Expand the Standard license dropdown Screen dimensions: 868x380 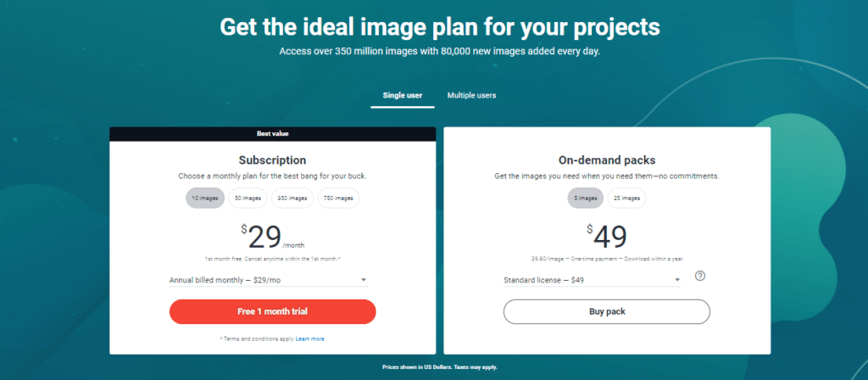coord(592,280)
